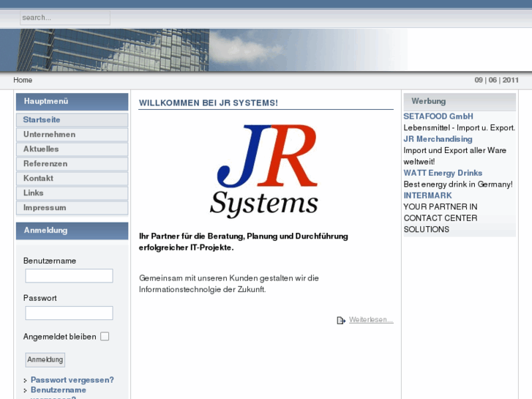Click the text 'Lebensmittel - Import u. Export.'
This screenshot has height=399, width=532.
pyautogui.click(x=460, y=128)
